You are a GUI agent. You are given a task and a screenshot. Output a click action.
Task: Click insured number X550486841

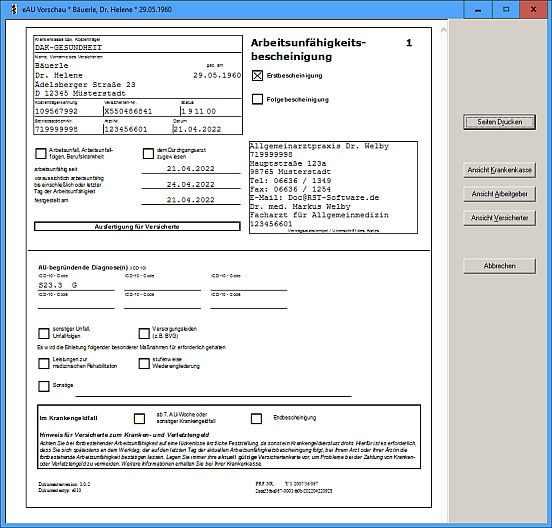128,111
